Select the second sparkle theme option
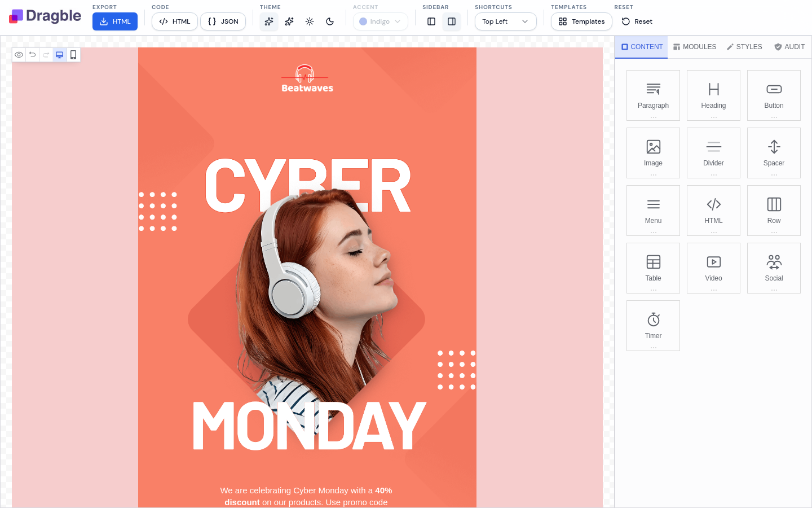 pyautogui.click(x=289, y=21)
